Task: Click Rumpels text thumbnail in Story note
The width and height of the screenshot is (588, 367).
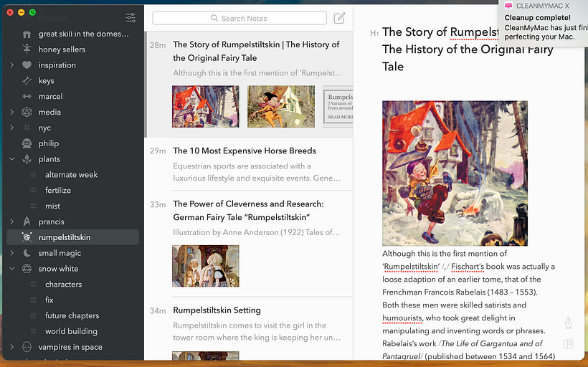Action: click(x=338, y=107)
